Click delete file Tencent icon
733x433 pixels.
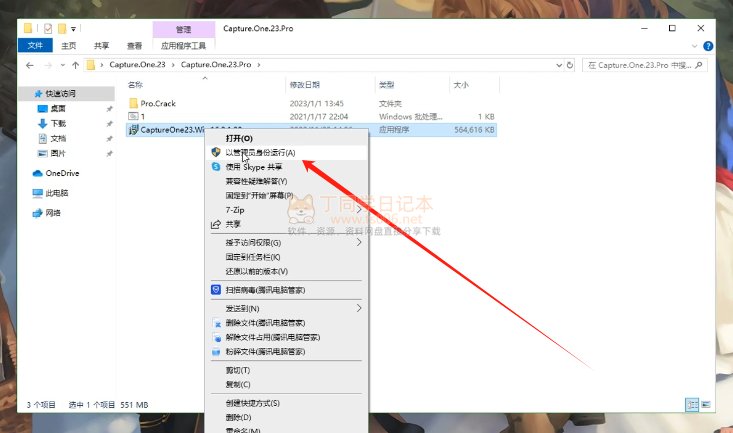[x=217, y=323]
